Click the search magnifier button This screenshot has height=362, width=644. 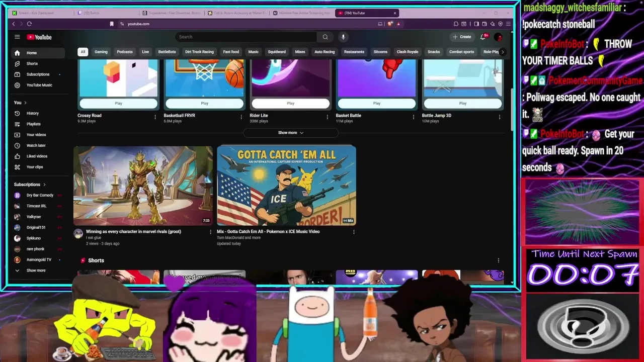(325, 37)
